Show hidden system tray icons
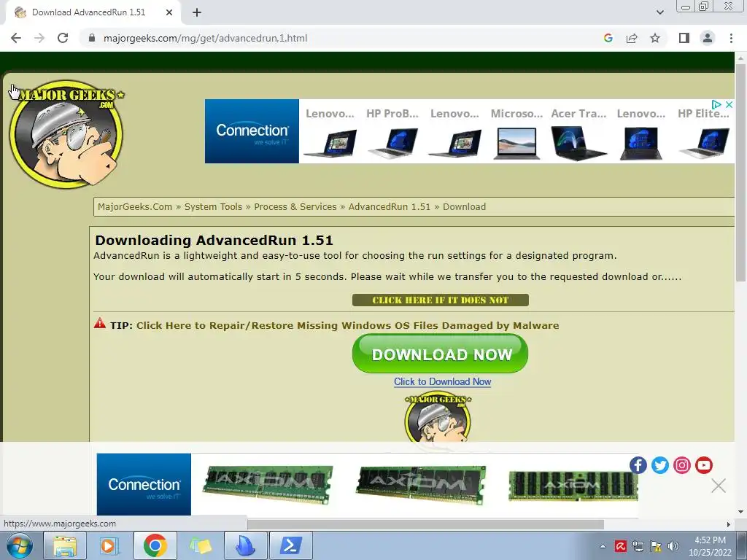 click(x=603, y=546)
